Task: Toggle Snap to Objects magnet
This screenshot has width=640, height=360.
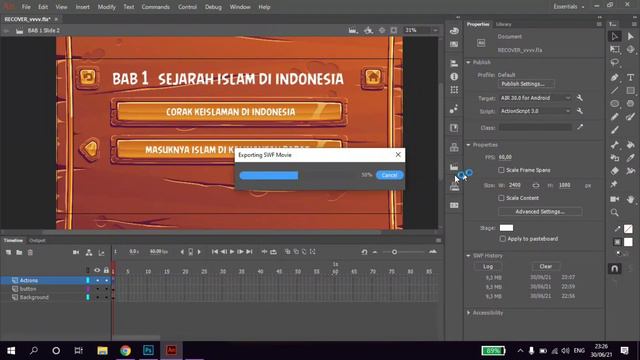Action: [615, 269]
